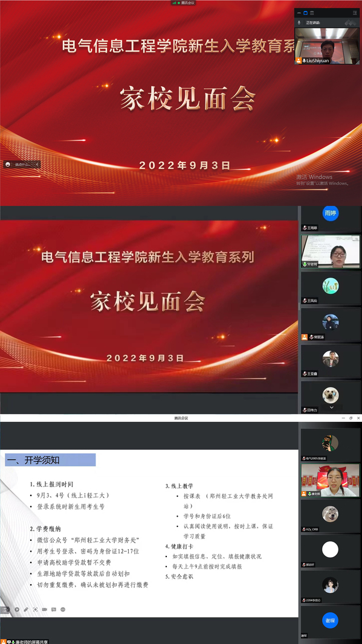Click the chat input field placeholder
362x644 pixels.
point(24,165)
